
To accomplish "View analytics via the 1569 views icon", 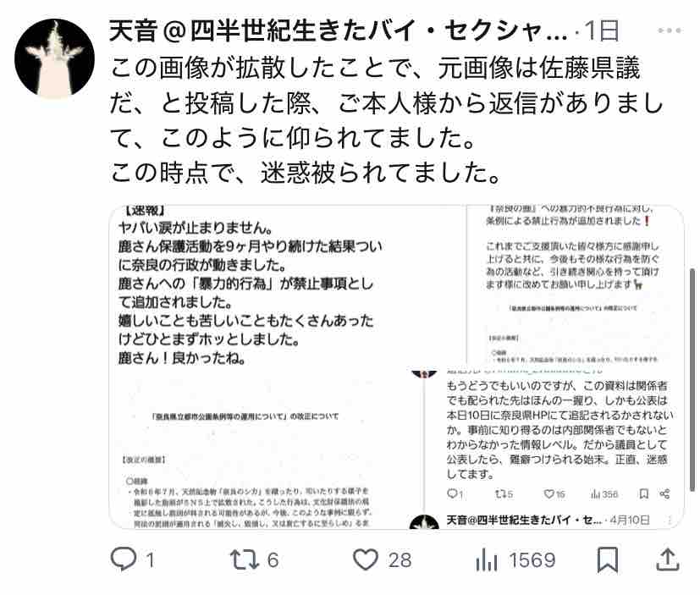I will (x=486, y=559).
